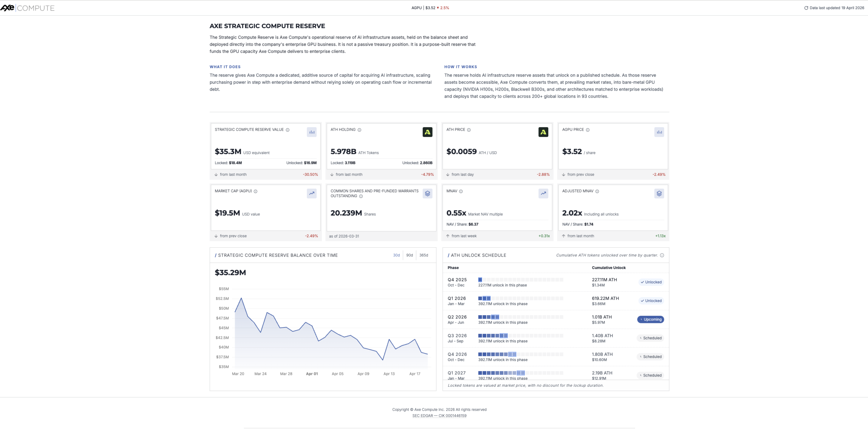Viewport: 868px width, 439px height.
Task: Click the layers icon on Adjusted MNAV card
Action: click(x=659, y=193)
